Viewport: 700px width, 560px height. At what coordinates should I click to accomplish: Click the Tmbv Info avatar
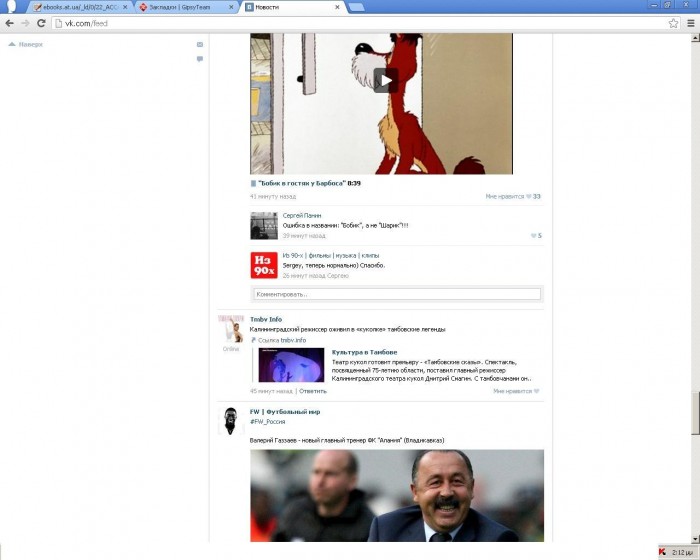click(231, 329)
